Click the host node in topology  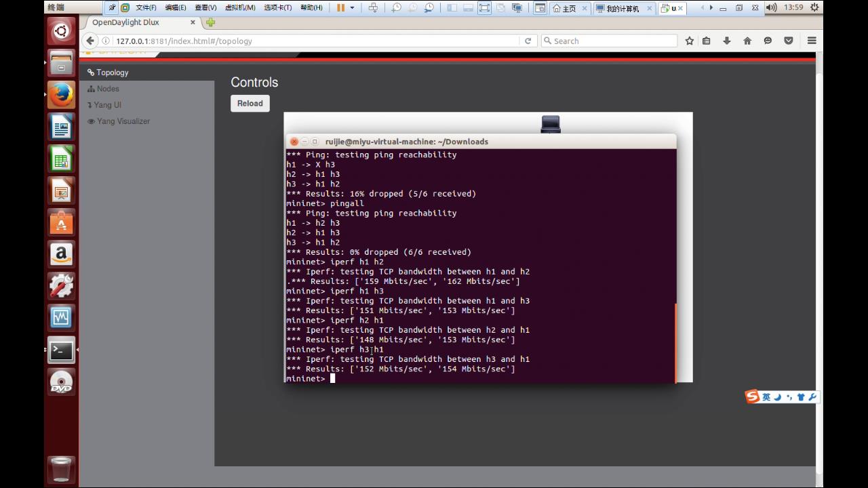click(551, 124)
